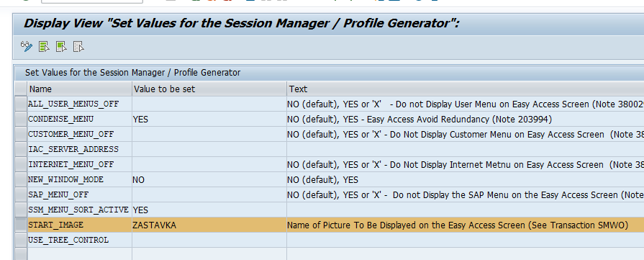The width and height of the screenshot is (644, 260).
Task: Click the Text column header
Action: point(466,89)
